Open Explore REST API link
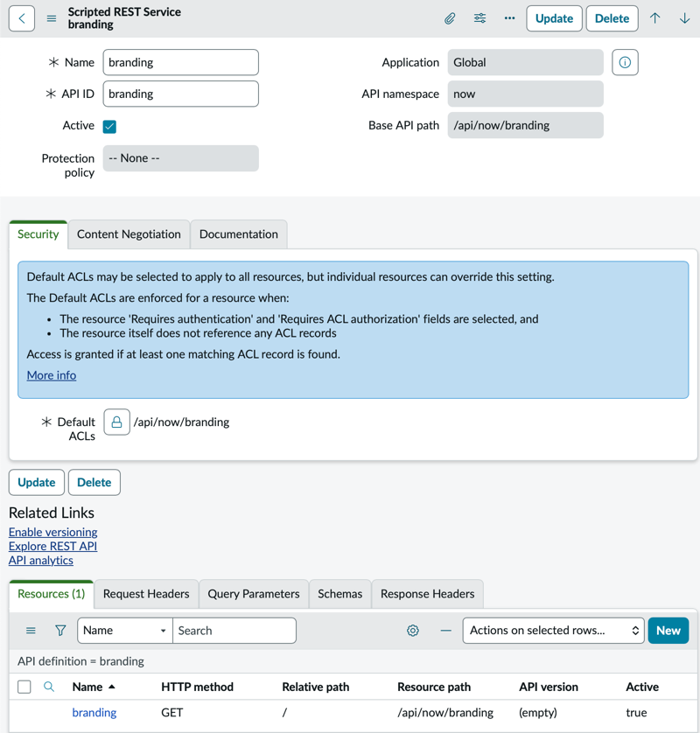 point(52,546)
